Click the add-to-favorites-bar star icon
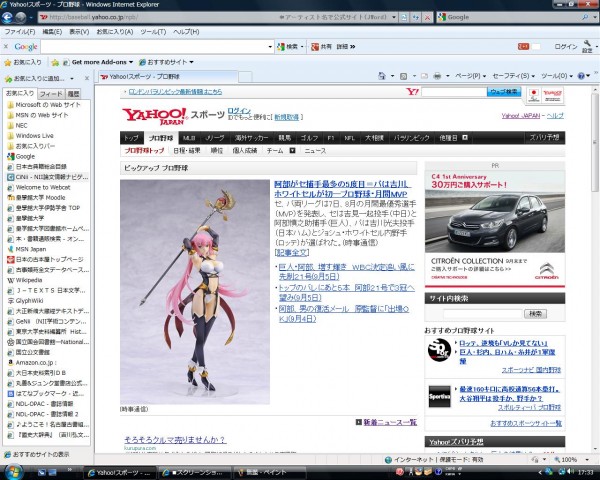Image resolution: width=600 pixels, height=480 pixels. pos(55,62)
